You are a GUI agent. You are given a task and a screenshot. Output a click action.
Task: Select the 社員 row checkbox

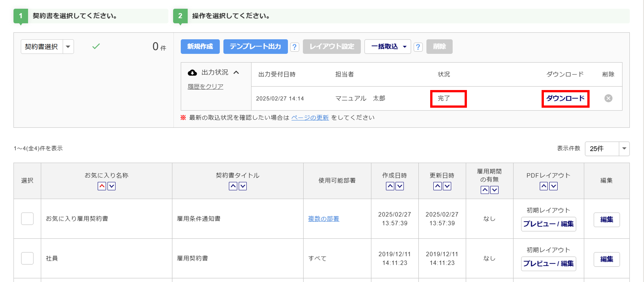click(x=27, y=258)
